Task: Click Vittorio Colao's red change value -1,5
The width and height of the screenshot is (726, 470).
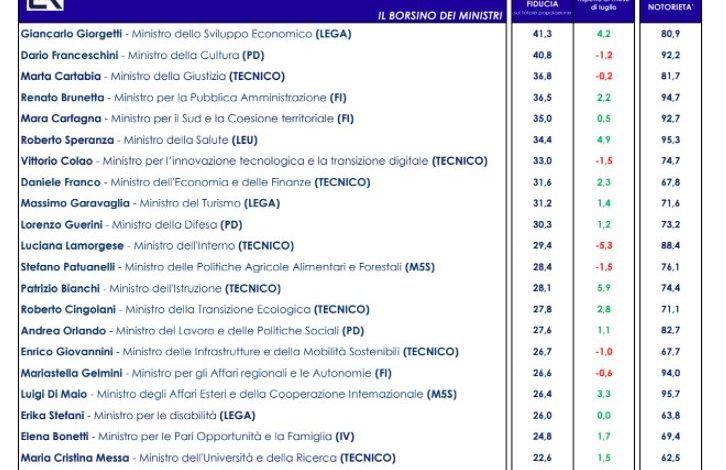Action: click(x=603, y=160)
